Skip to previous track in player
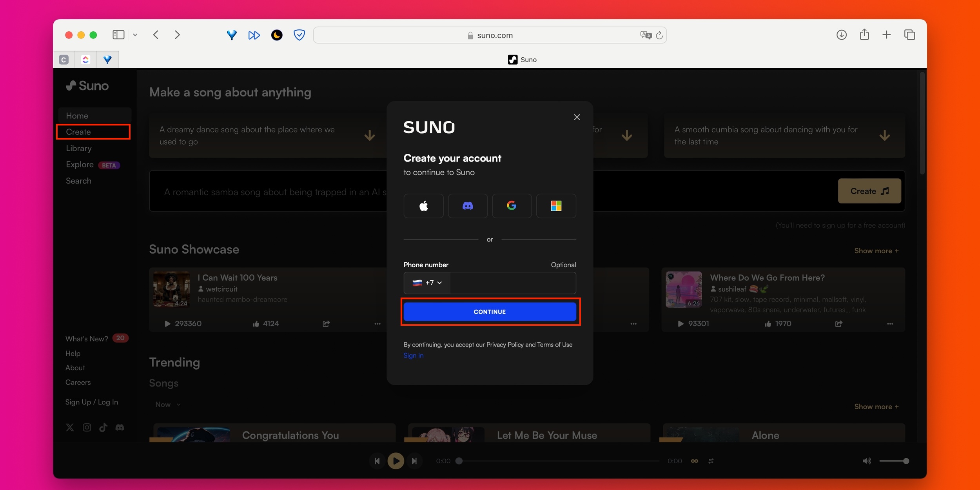980x490 pixels. click(377, 461)
